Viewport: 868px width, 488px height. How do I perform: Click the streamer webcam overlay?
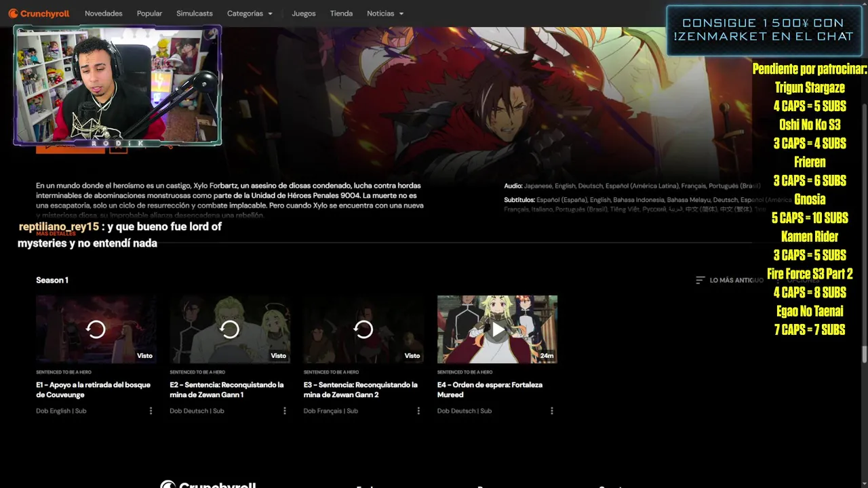tap(117, 85)
